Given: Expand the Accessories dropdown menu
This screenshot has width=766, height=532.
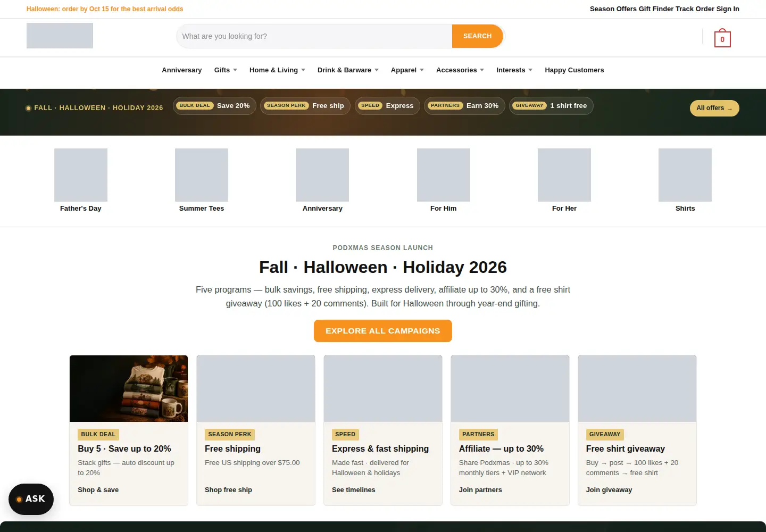Looking at the screenshot, I should [x=460, y=70].
